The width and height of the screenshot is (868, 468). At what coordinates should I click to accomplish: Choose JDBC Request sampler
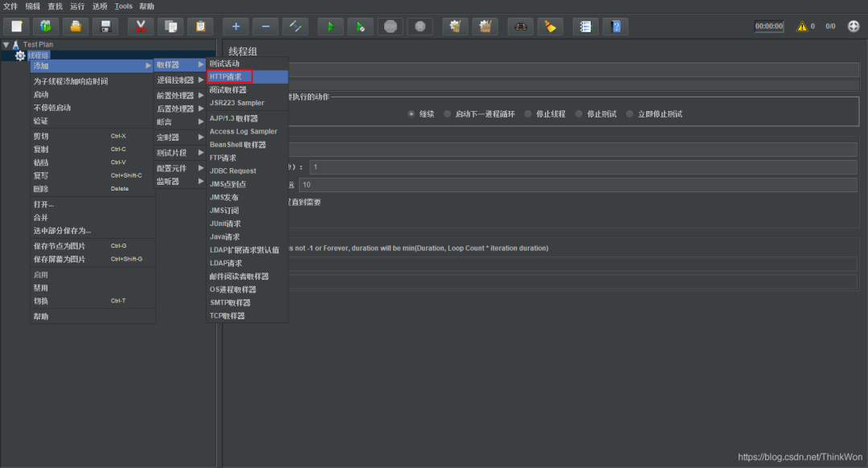point(248,171)
